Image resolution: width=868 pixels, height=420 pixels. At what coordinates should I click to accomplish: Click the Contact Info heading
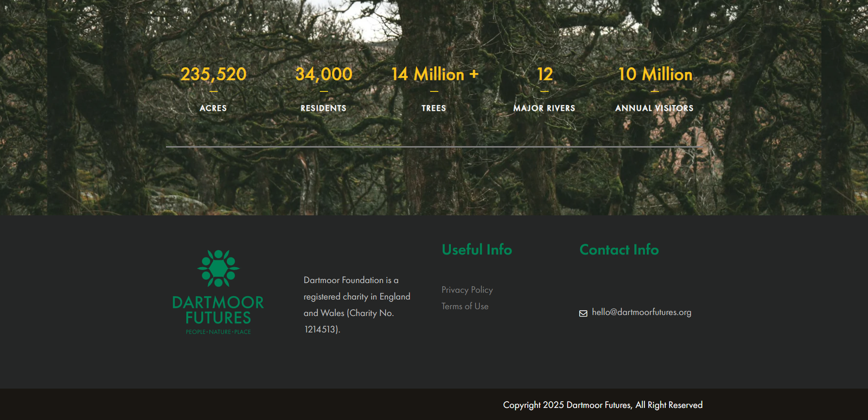(x=618, y=250)
